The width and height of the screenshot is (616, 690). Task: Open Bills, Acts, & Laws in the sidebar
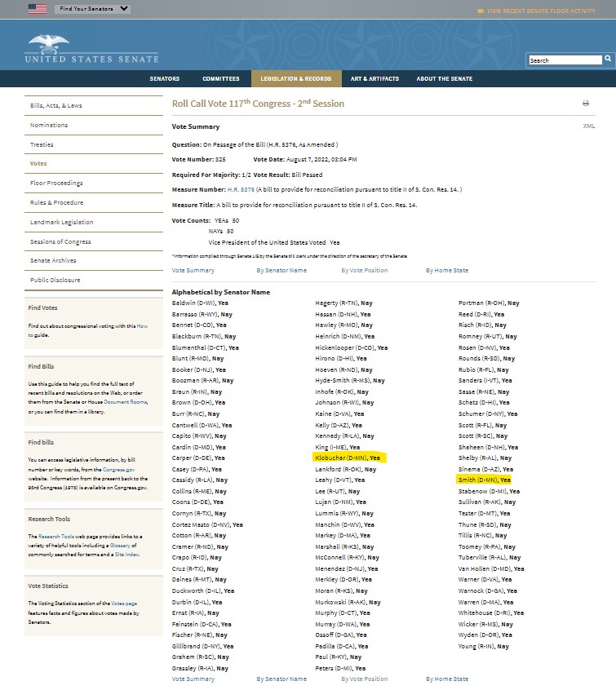point(56,106)
